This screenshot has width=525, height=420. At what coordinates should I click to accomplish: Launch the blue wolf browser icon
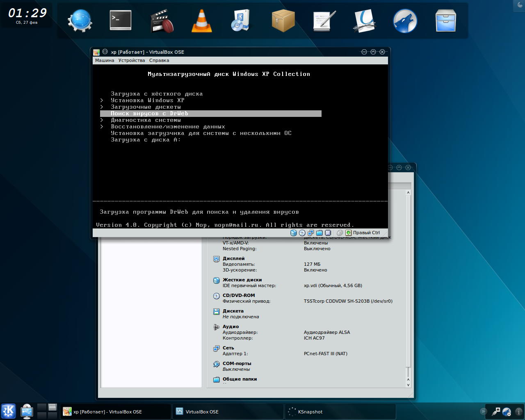tap(405, 21)
